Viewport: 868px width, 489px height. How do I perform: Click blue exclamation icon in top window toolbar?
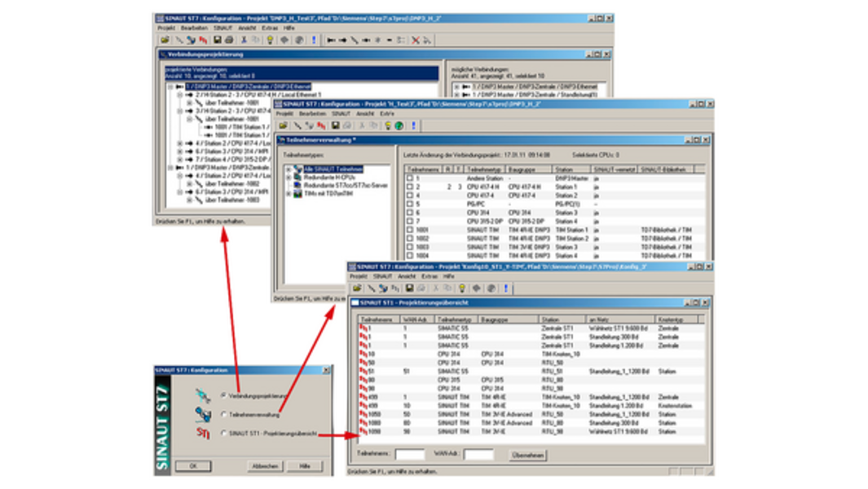click(x=314, y=40)
